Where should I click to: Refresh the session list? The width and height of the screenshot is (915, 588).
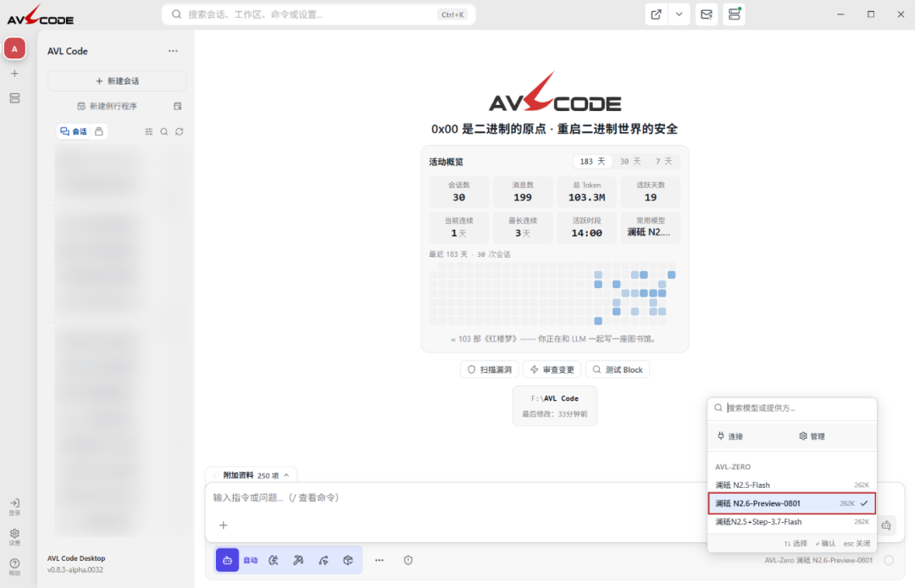tap(179, 131)
